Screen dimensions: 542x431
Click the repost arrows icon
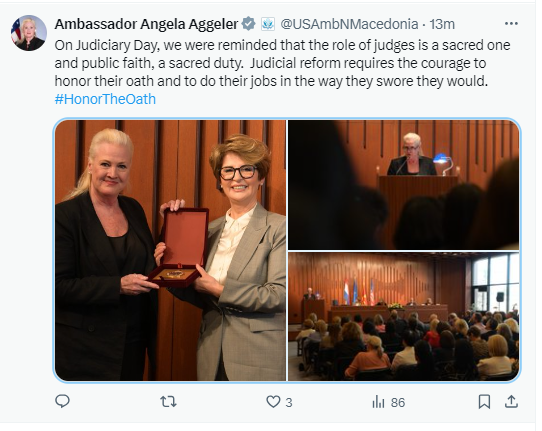168,402
